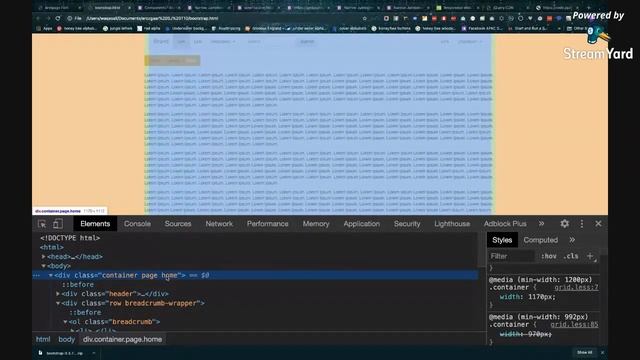Add new style rule plus icon
Screen dimensions: 640x360
[x=590, y=256]
